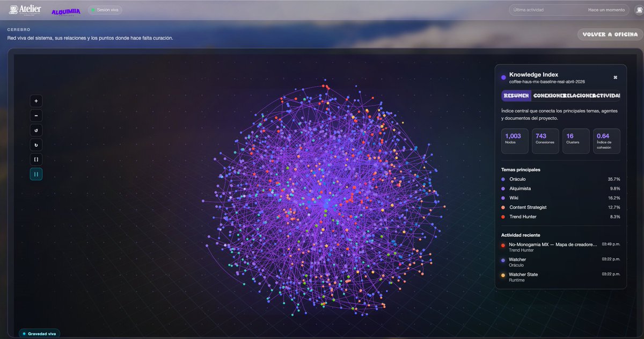
Task: Click the 16 Clusters stat card
Action: 576,141
